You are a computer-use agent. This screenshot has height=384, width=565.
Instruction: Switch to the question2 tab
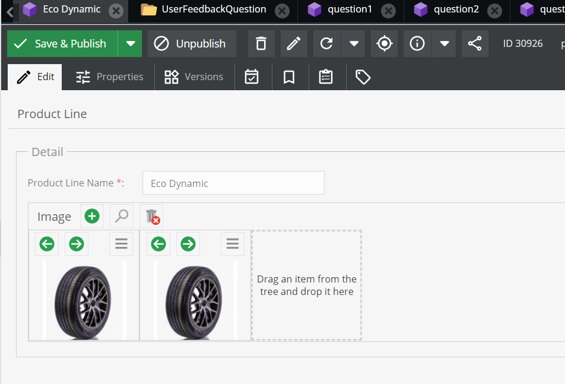point(456,9)
